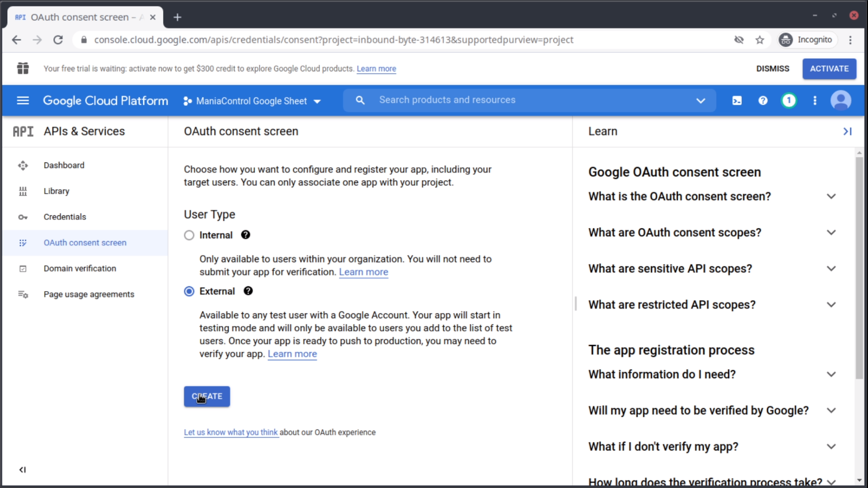
Task: Collapse the left navigation sidebar
Action: [22, 470]
